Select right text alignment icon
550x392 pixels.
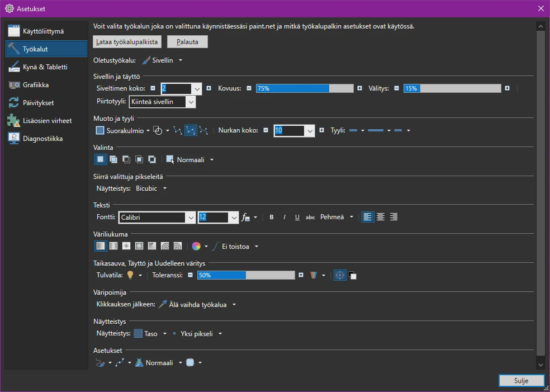393,217
